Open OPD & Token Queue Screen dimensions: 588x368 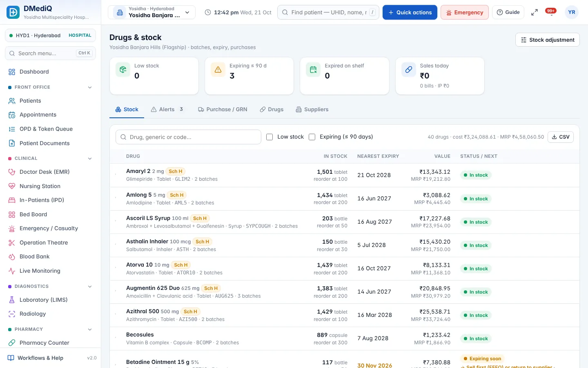pyautogui.click(x=50, y=129)
